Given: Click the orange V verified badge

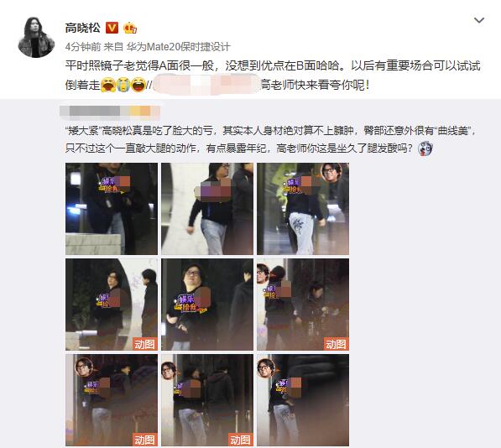Looking at the screenshot, I should tap(112, 28).
